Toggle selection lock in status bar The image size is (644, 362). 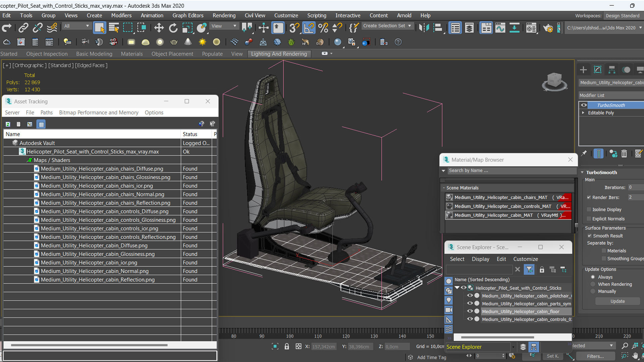click(287, 346)
